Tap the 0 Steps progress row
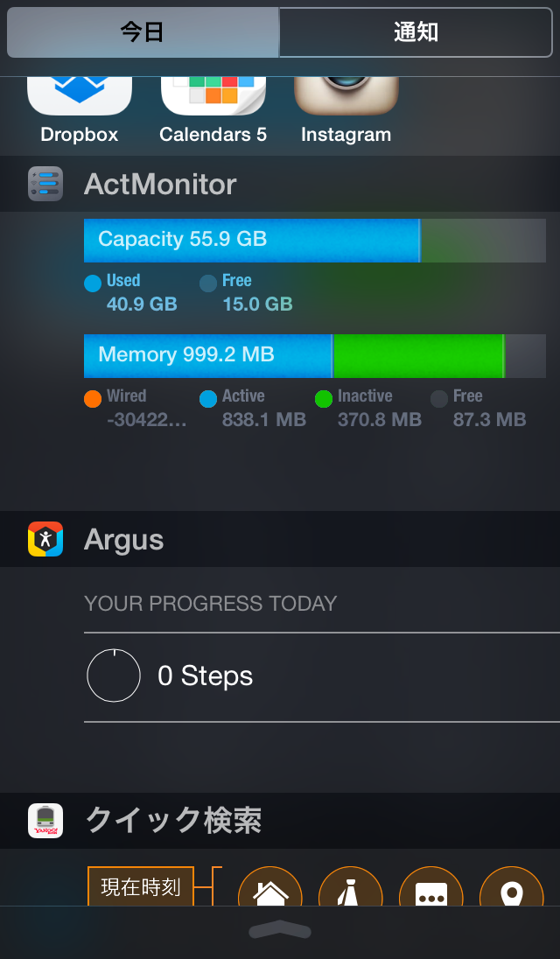Viewport: 560px width, 959px height. click(322, 677)
